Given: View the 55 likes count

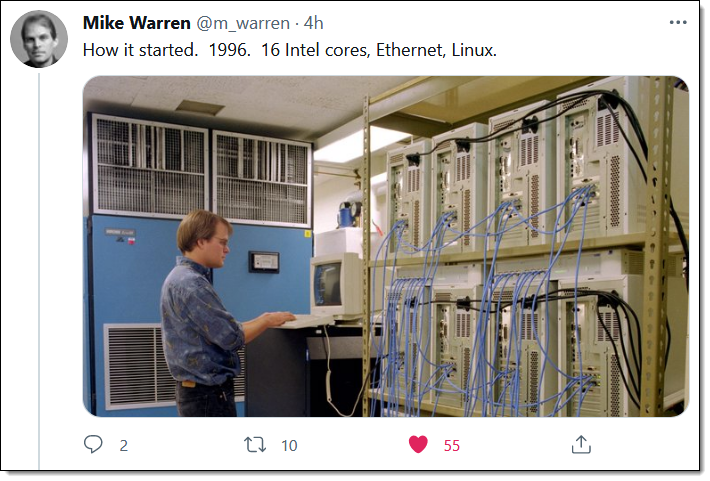Looking at the screenshot, I should click(451, 446).
